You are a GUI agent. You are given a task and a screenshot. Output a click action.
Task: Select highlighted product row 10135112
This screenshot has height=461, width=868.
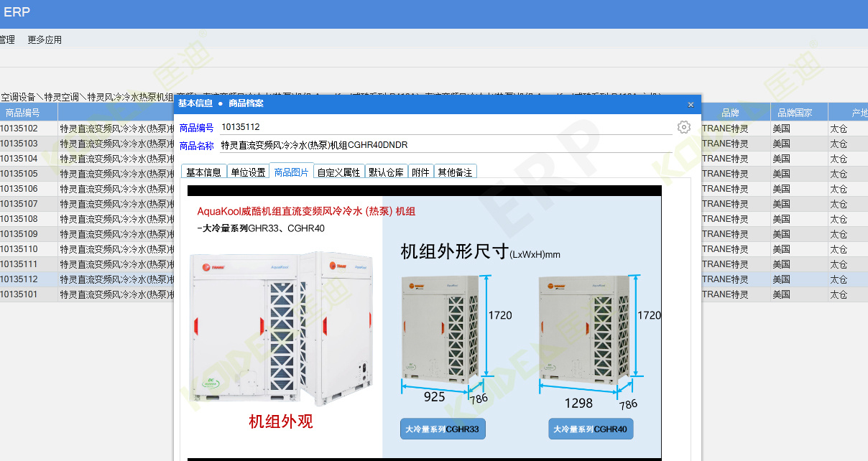click(x=86, y=279)
